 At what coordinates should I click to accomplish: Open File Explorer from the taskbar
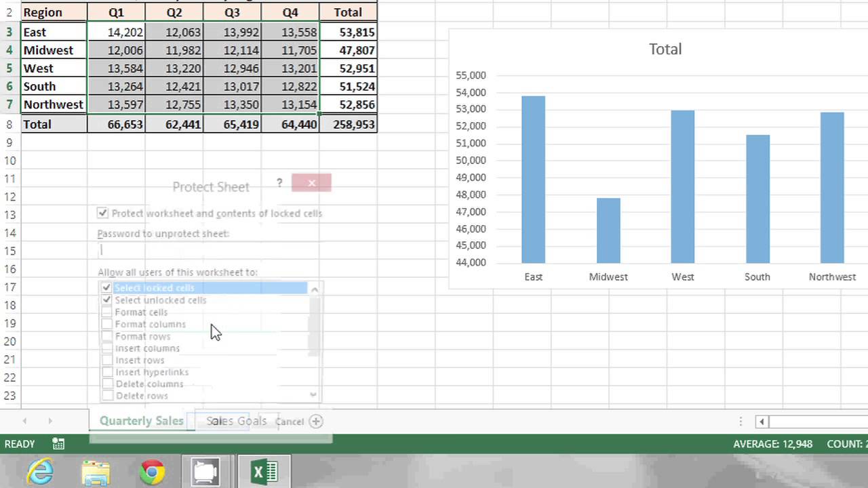point(96,472)
